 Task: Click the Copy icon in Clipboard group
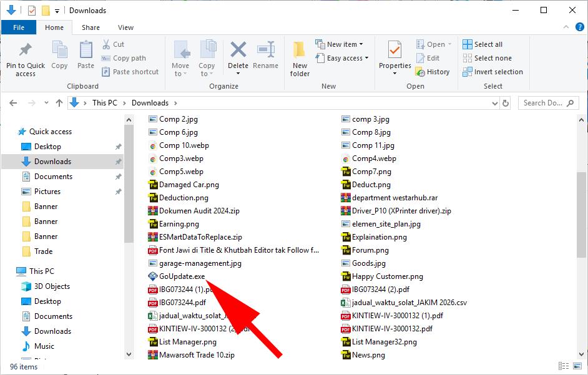(59, 50)
